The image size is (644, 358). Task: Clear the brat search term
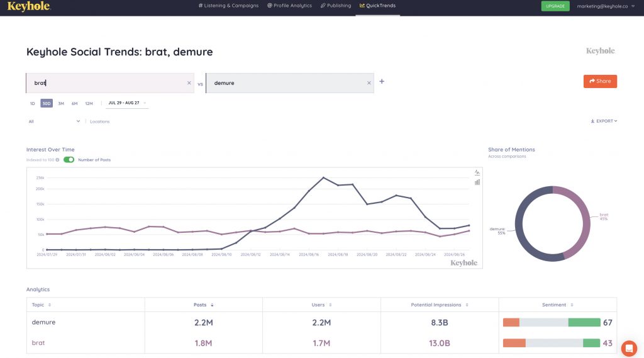(189, 83)
